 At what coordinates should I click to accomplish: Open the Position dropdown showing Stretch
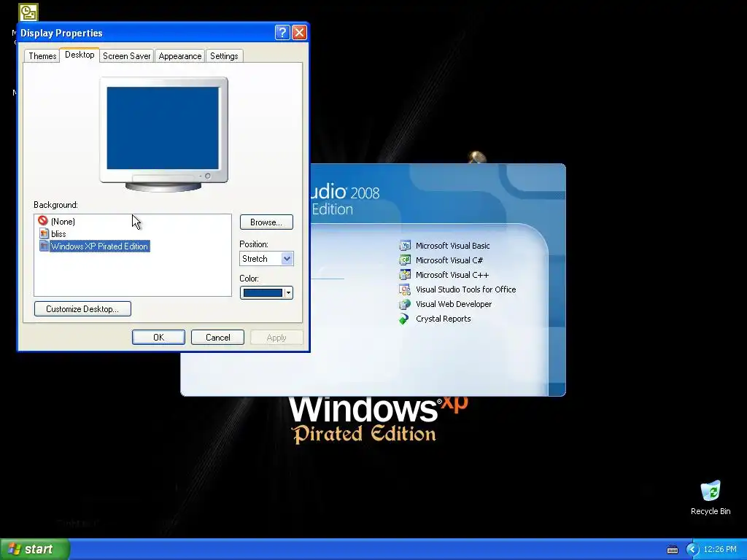266,259
